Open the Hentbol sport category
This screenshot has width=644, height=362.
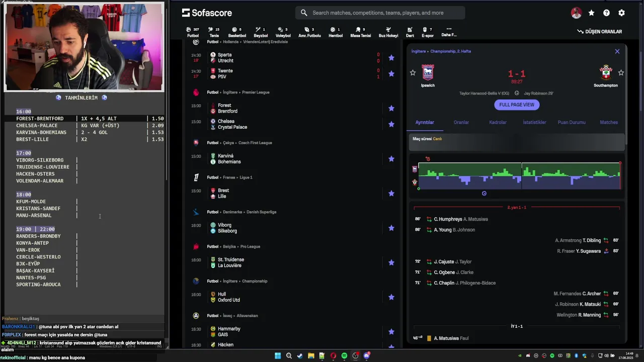tap(336, 32)
